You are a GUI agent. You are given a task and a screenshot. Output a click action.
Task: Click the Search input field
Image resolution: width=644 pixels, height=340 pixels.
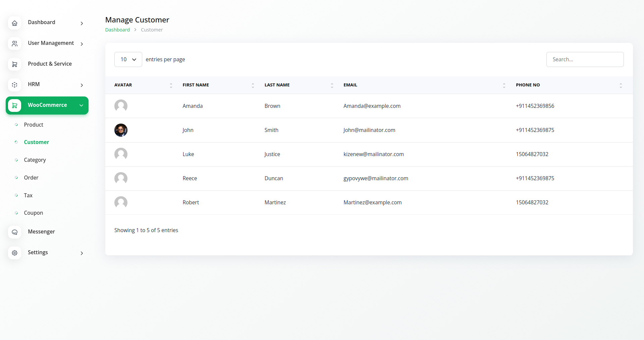pyautogui.click(x=585, y=59)
